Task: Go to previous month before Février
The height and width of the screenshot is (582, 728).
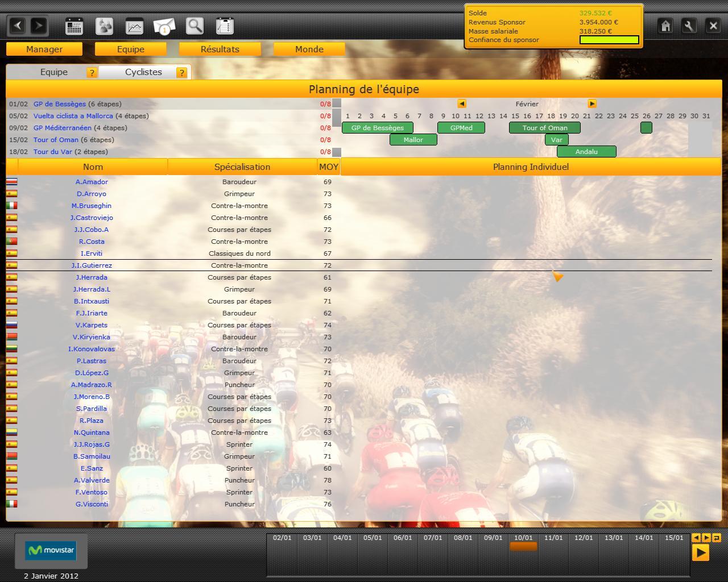Action: [x=462, y=103]
